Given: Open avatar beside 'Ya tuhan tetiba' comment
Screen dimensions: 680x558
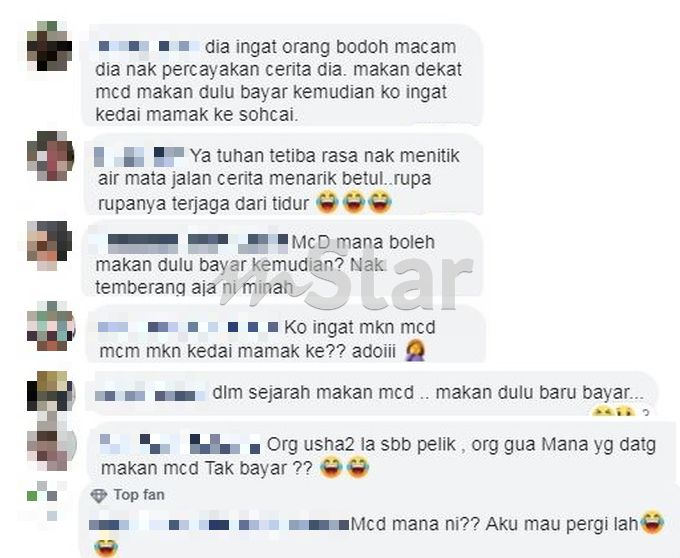Looking at the screenshot, I should click(x=50, y=156).
